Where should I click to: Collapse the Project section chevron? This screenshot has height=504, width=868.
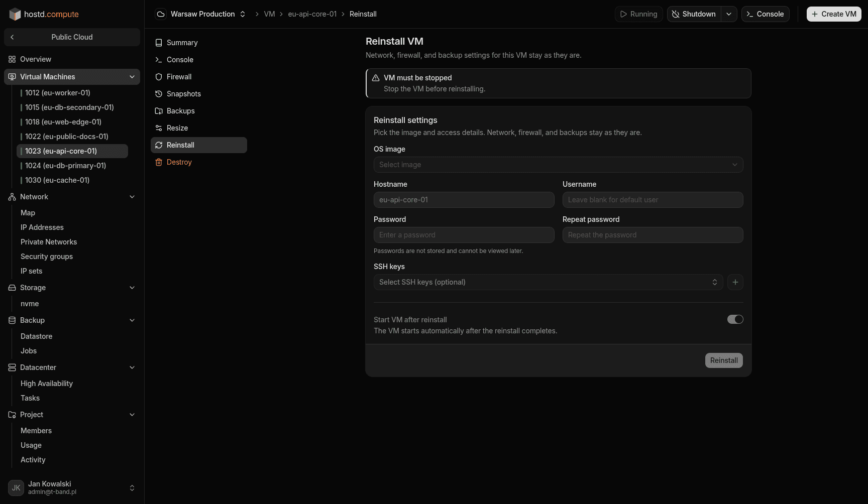132,415
